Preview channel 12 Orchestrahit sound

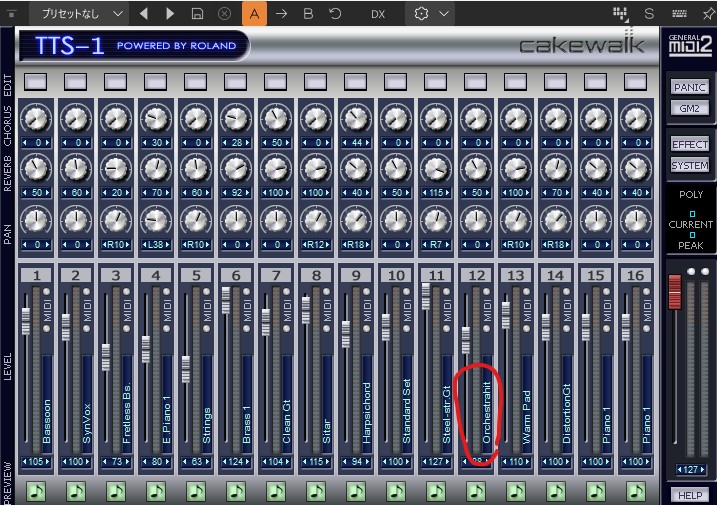pos(476,492)
